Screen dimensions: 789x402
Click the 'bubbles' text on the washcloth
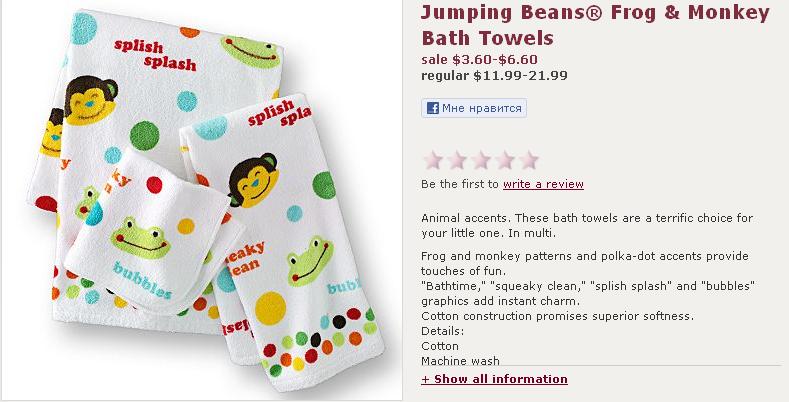click(142, 280)
